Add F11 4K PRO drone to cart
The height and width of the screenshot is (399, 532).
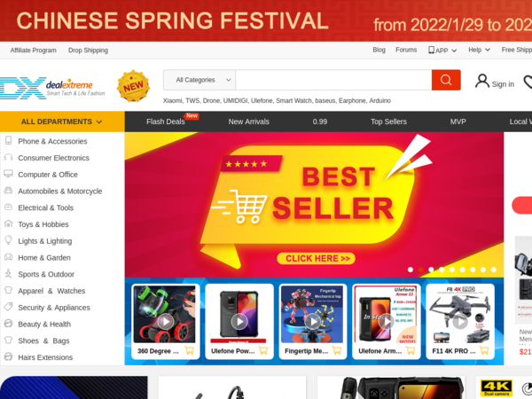(484, 350)
